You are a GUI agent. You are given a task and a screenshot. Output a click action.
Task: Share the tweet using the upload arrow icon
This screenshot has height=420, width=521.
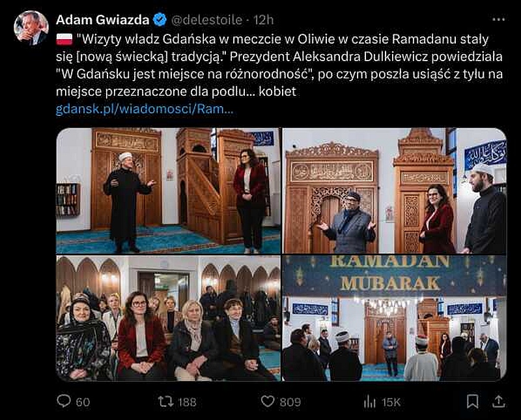click(x=498, y=401)
